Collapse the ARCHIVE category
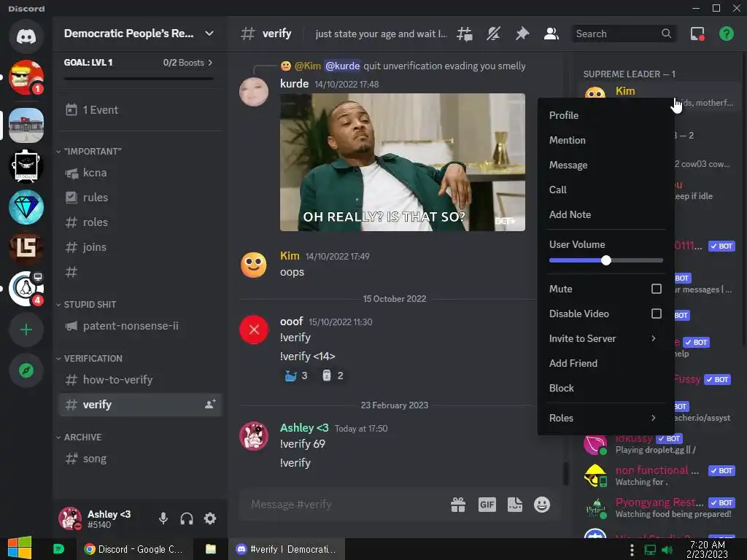747x560 pixels. click(79, 437)
